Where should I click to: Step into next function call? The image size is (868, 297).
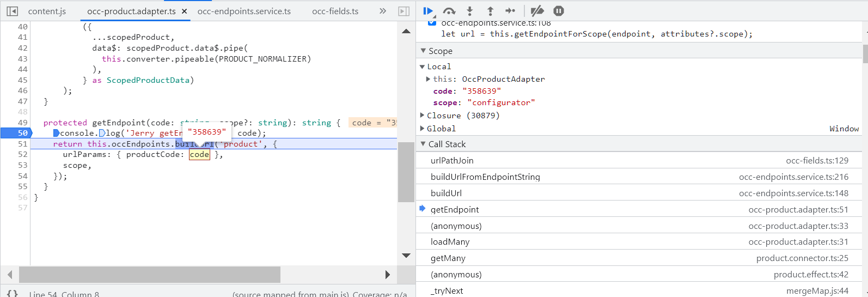[x=470, y=11]
